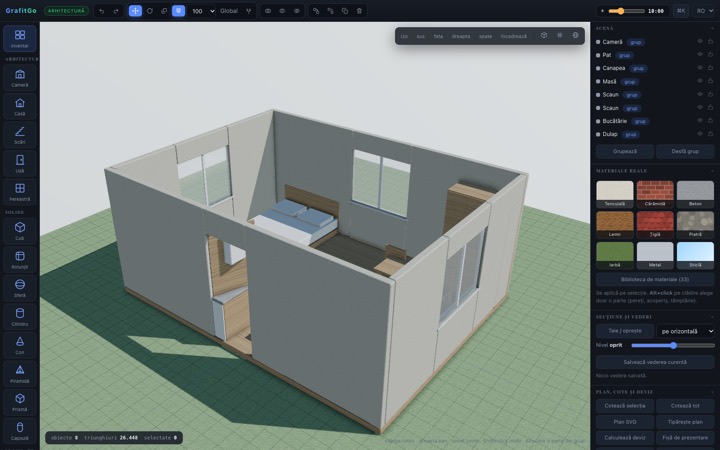Image resolution: width=720 pixels, height=450 pixels.
Task: Switch to the spate back view
Action: point(485,36)
